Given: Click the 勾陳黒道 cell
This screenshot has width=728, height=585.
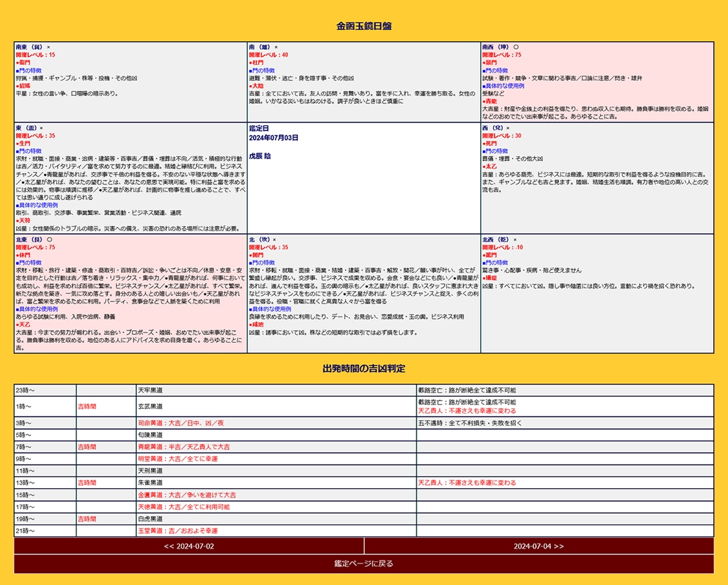Looking at the screenshot, I should click(276, 435).
